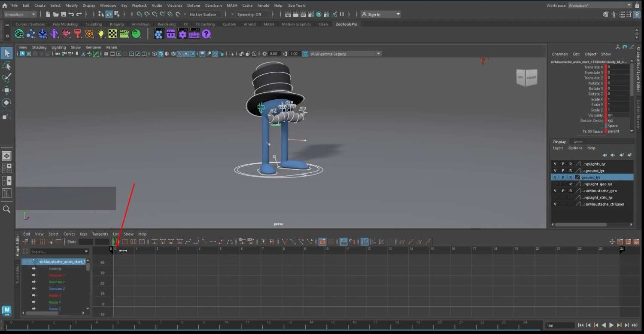Click the Maya M logo at bottom left

[x=6, y=311]
